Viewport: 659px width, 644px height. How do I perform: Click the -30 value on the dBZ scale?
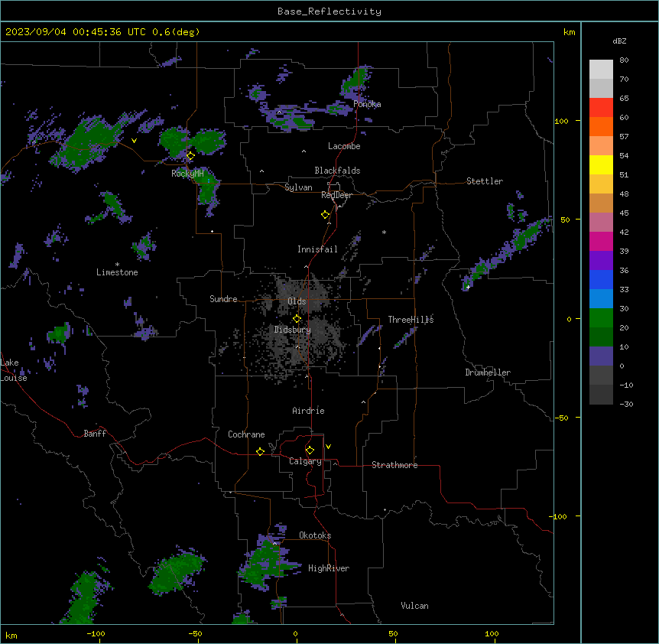pyautogui.click(x=626, y=405)
